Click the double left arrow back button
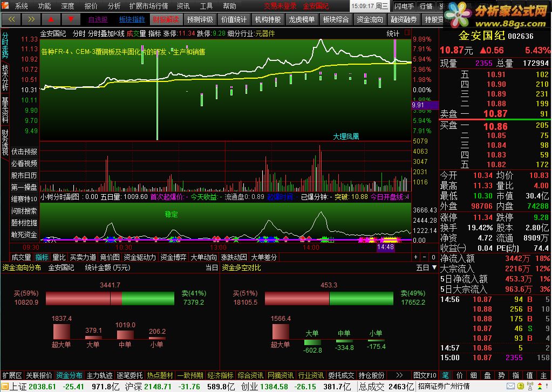Screen dimensions: 552x392 [12, 19]
